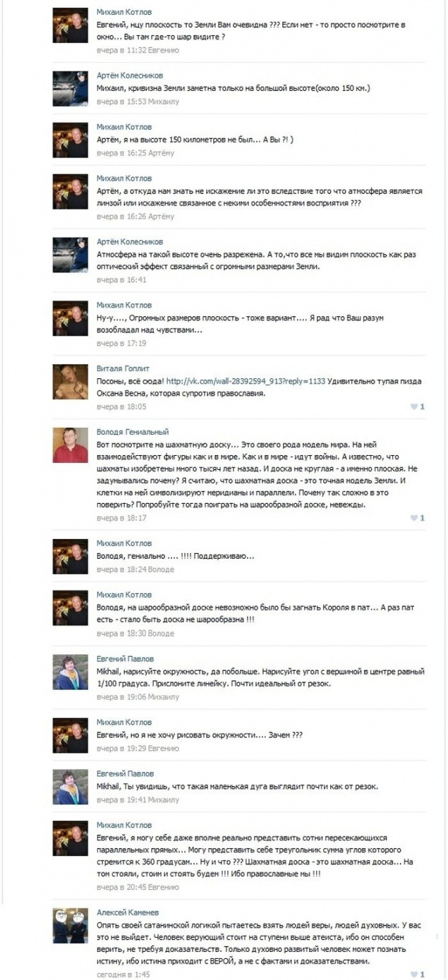Click 'вчера в 18:24 Володе' reply reference
448x980 pixels.
[135, 569]
